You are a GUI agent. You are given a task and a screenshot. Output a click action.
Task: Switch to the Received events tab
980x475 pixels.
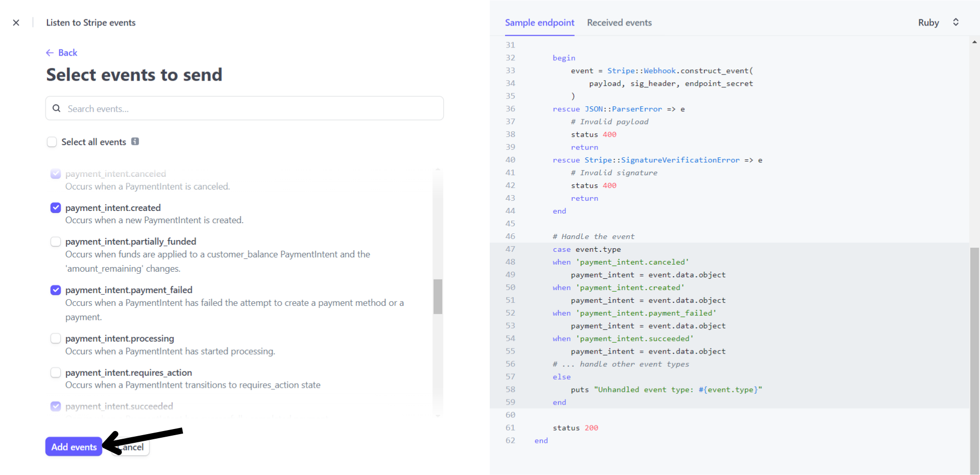click(x=619, y=22)
